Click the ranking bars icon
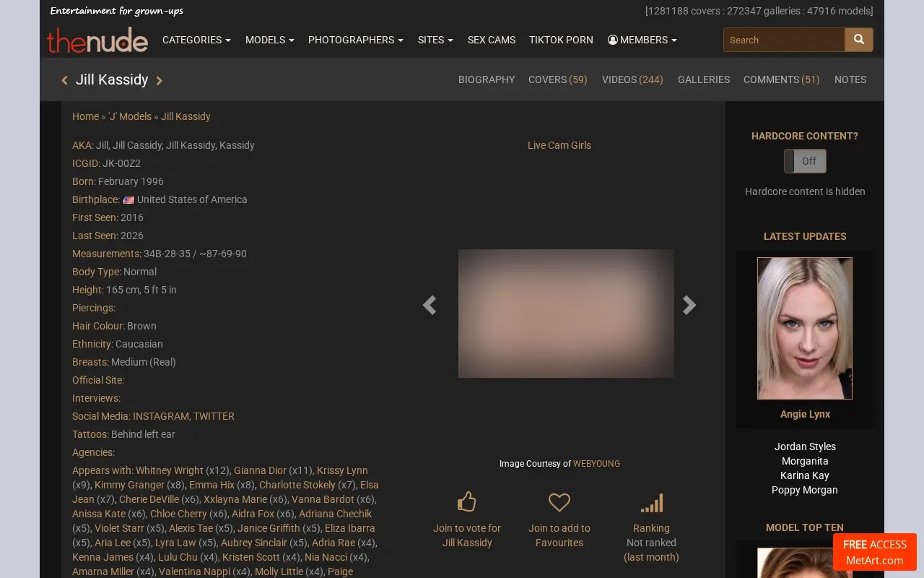The image size is (924, 578). (651, 503)
